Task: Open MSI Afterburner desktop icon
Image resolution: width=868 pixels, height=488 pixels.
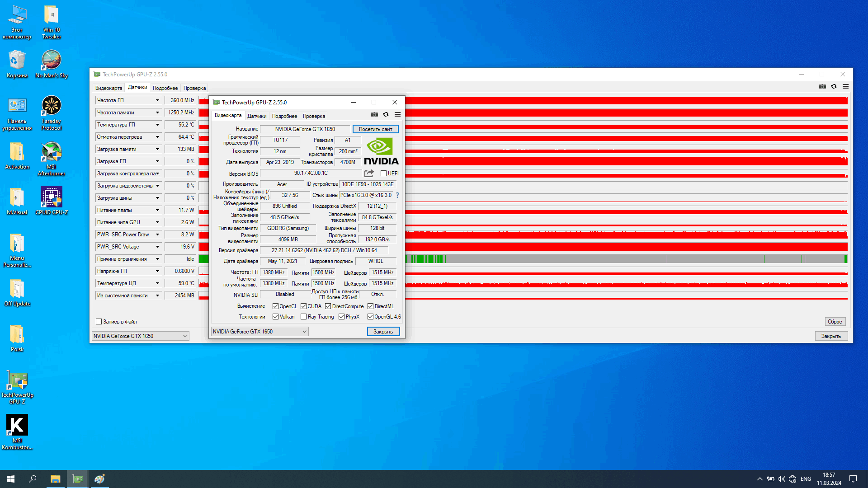Action: click(51, 158)
